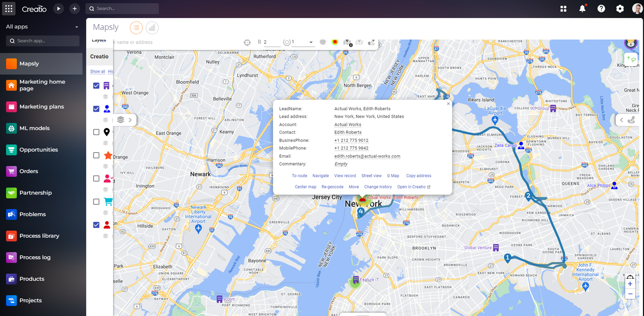Screen dimensions: 644x316
Task: Click the radius R value field
Action: pos(271,42)
